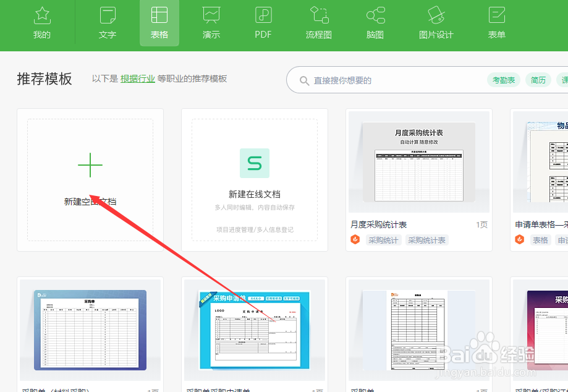Open the 文字 document module

pyautogui.click(x=107, y=23)
